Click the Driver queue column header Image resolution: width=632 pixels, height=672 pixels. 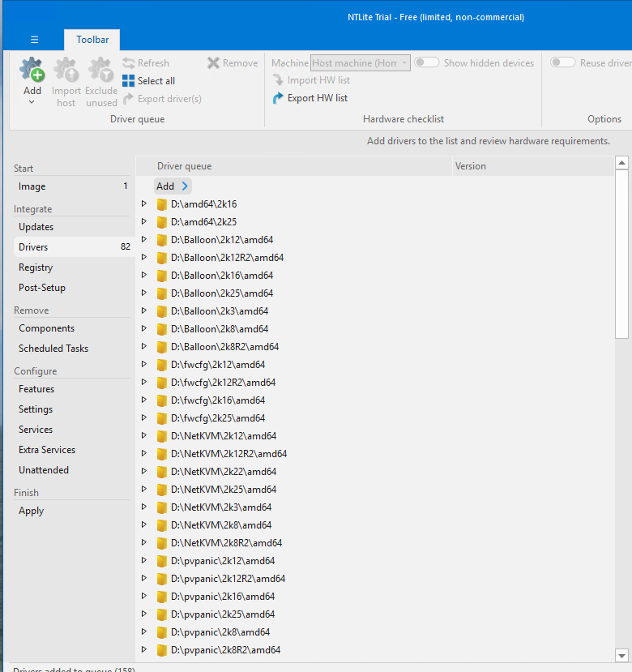(294, 166)
